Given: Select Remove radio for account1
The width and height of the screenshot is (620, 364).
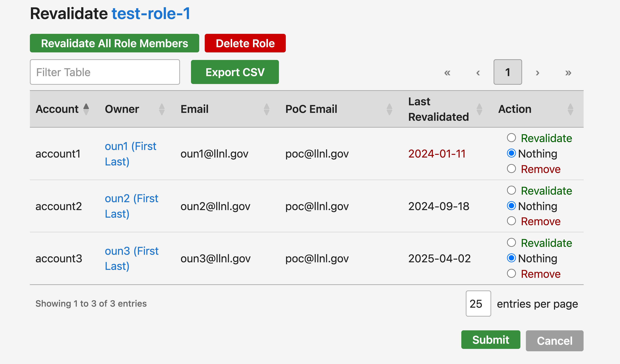Looking at the screenshot, I should pos(511,169).
